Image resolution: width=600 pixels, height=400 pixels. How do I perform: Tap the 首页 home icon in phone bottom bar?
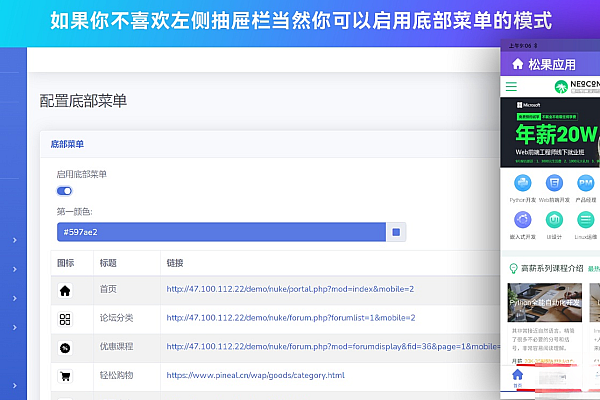[x=517, y=377]
